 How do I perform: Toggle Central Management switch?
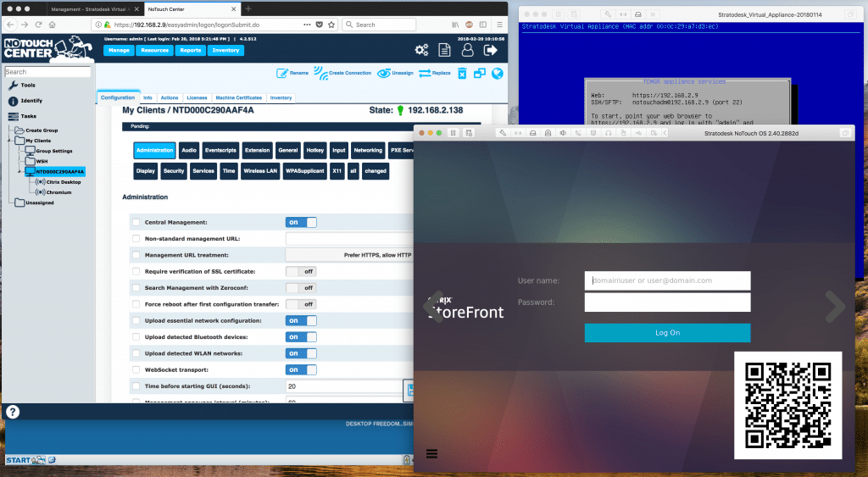[x=301, y=223]
